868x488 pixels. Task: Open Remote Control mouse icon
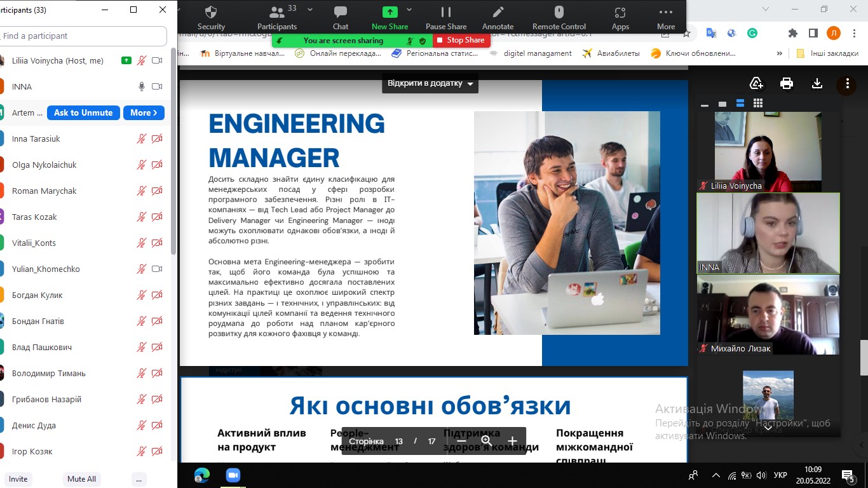click(x=559, y=18)
